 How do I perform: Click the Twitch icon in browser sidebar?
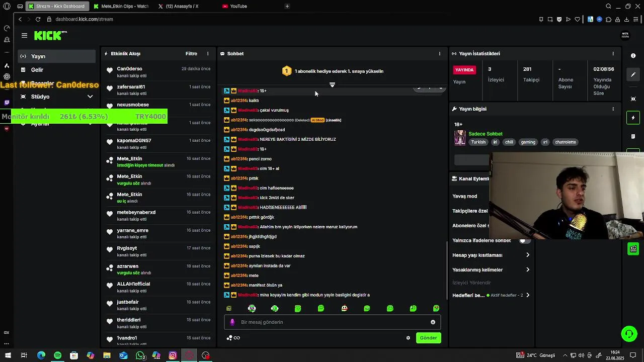pyautogui.click(x=7, y=103)
